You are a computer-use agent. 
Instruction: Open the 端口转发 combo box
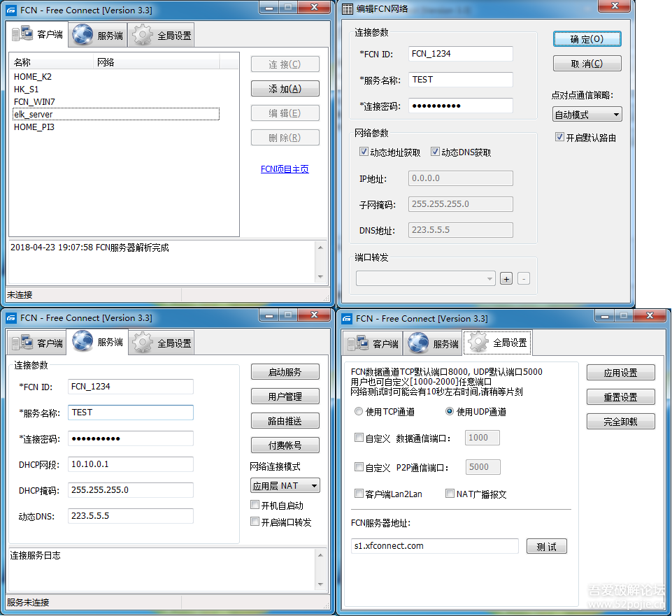[x=425, y=278]
